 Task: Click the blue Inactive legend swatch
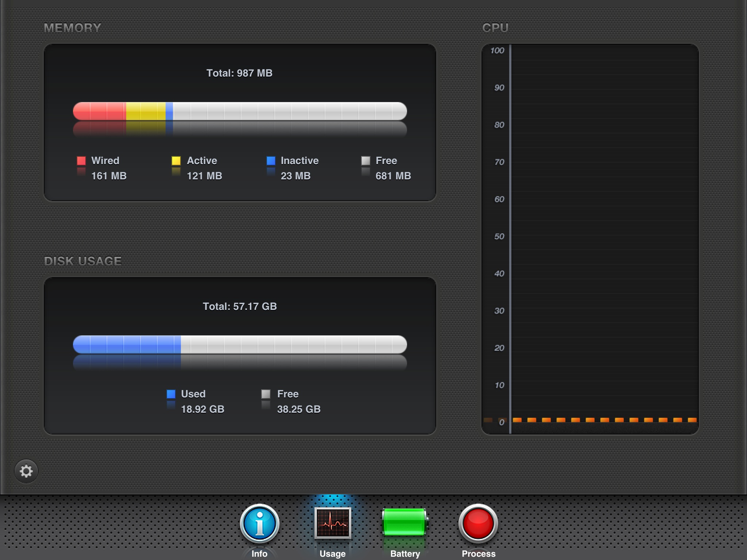coord(271,161)
